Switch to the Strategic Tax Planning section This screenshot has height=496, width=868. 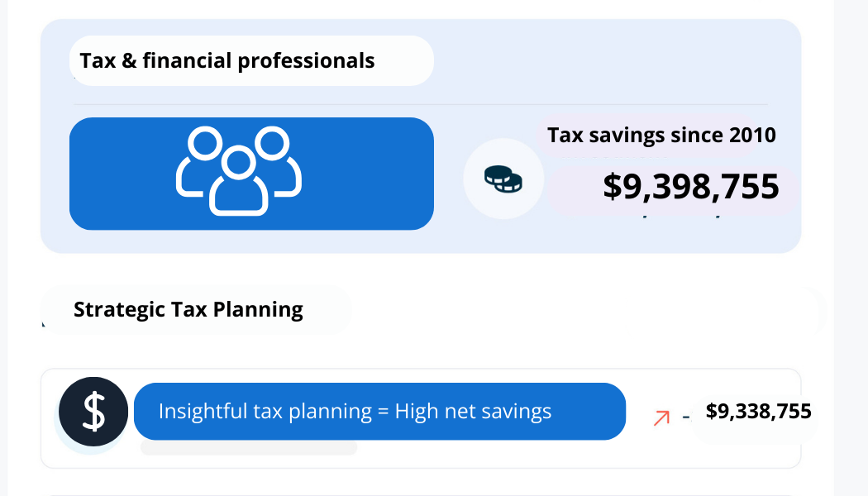[188, 309]
